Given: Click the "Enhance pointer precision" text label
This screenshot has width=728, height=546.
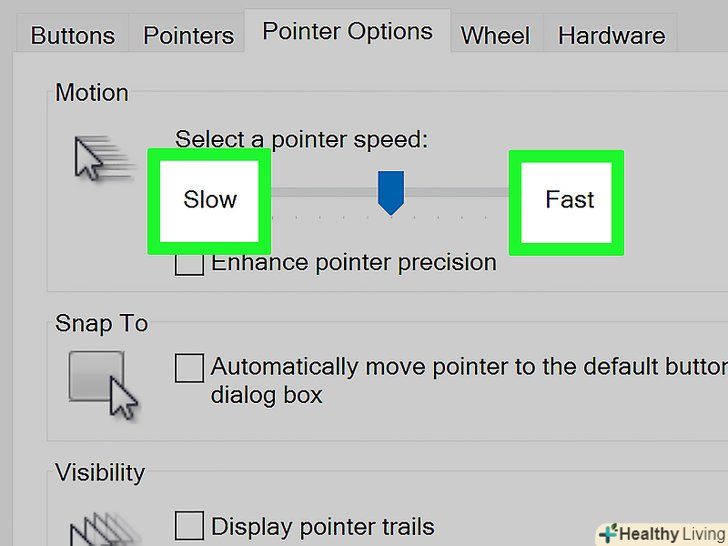Looking at the screenshot, I should pyautogui.click(x=354, y=263).
